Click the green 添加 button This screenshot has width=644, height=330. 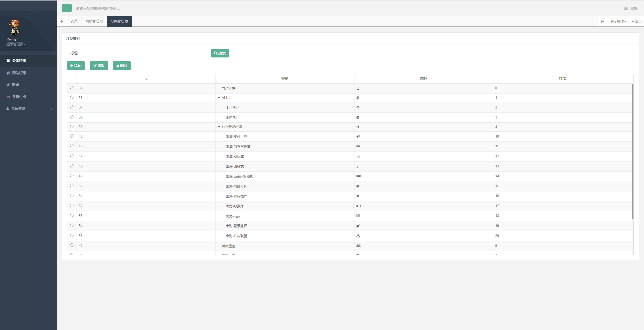76,66
